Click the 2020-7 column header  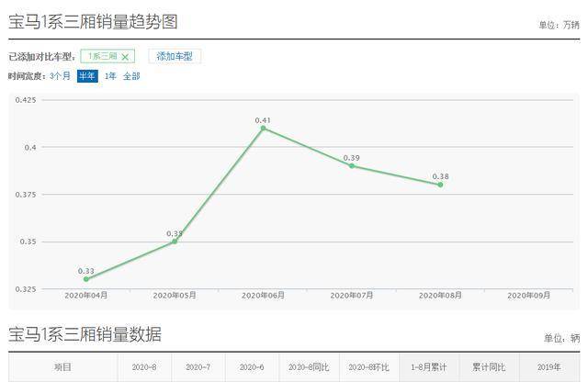[x=198, y=367]
